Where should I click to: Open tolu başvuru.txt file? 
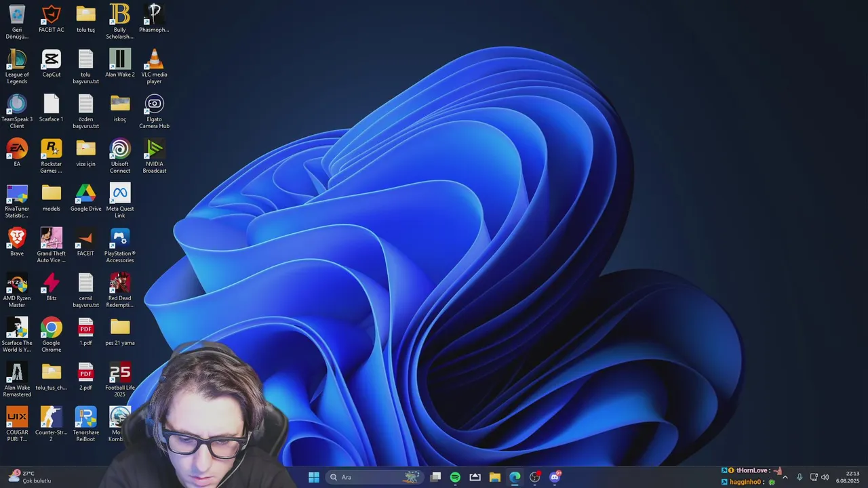(85, 66)
